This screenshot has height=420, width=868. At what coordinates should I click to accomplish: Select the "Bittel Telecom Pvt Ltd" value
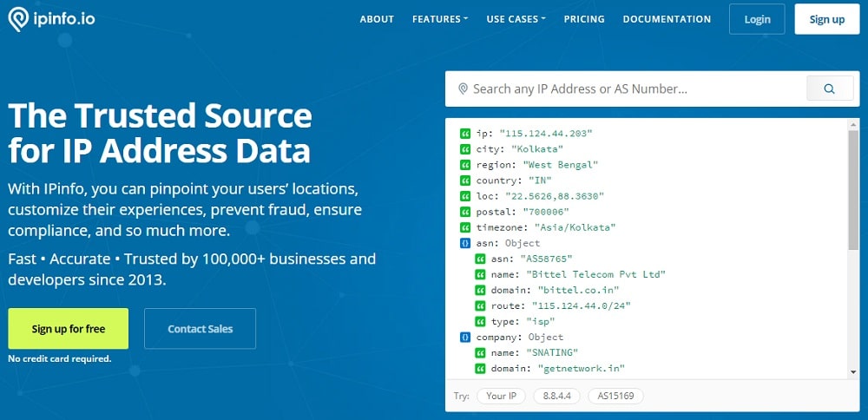coord(595,274)
